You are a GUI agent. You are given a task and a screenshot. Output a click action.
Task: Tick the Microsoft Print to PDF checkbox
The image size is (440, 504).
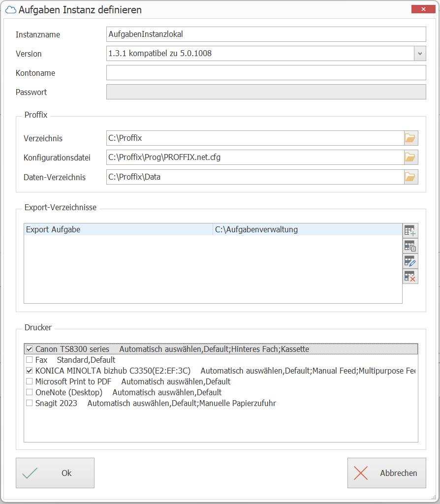pyautogui.click(x=29, y=381)
